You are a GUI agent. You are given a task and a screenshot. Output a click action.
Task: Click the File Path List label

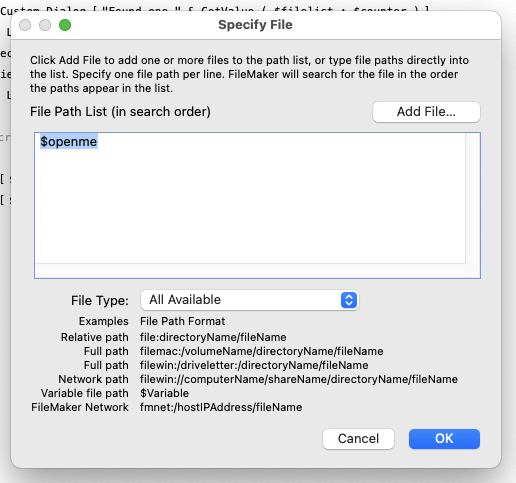[x=120, y=112]
